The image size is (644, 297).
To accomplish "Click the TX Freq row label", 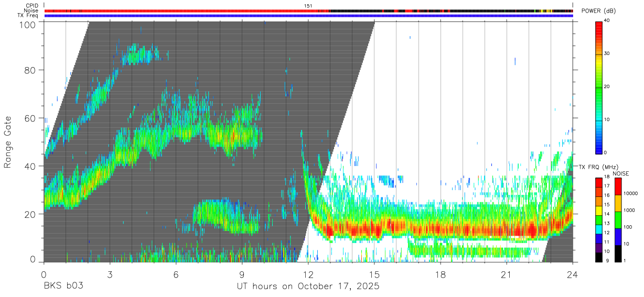I will [28, 15].
